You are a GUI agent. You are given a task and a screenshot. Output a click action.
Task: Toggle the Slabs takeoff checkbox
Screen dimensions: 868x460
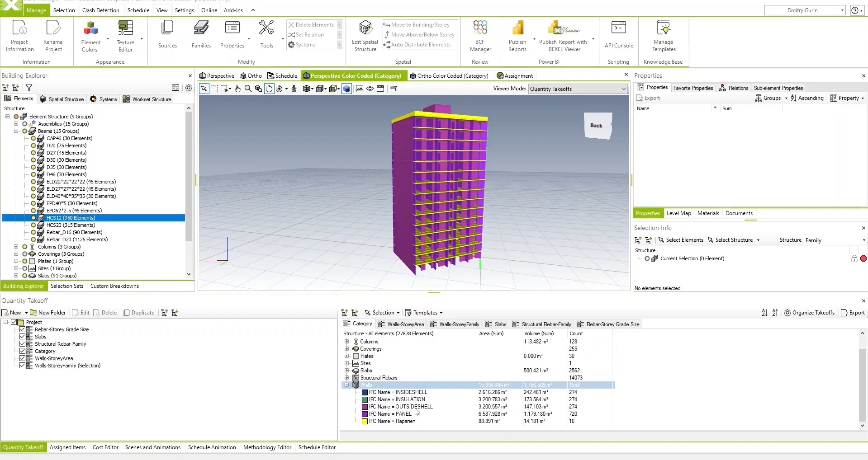[23, 337]
